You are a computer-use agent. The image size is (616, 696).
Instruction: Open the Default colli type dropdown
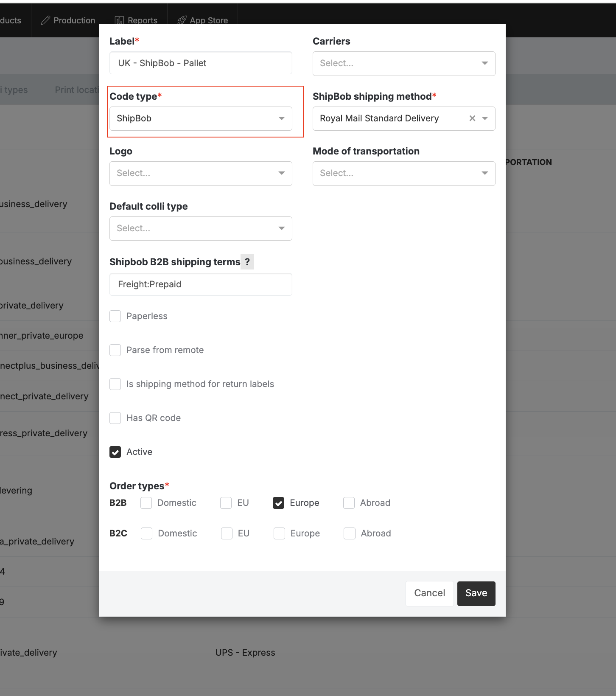[201, 229]
